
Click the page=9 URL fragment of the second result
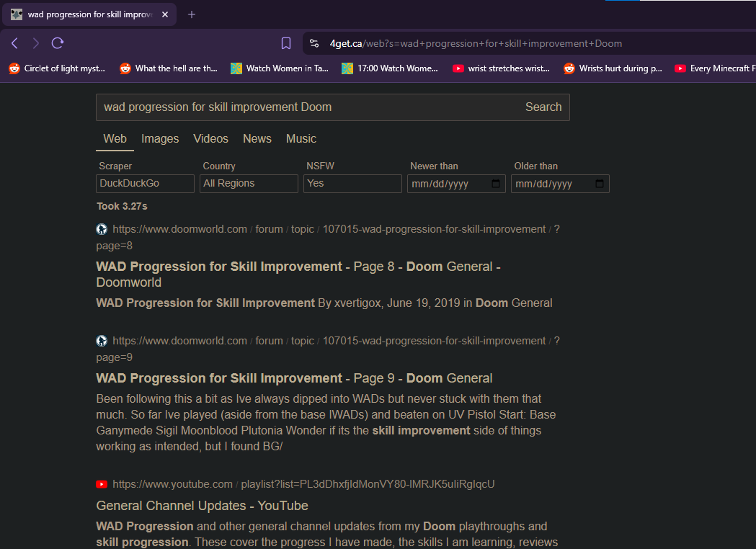point(115,357)
